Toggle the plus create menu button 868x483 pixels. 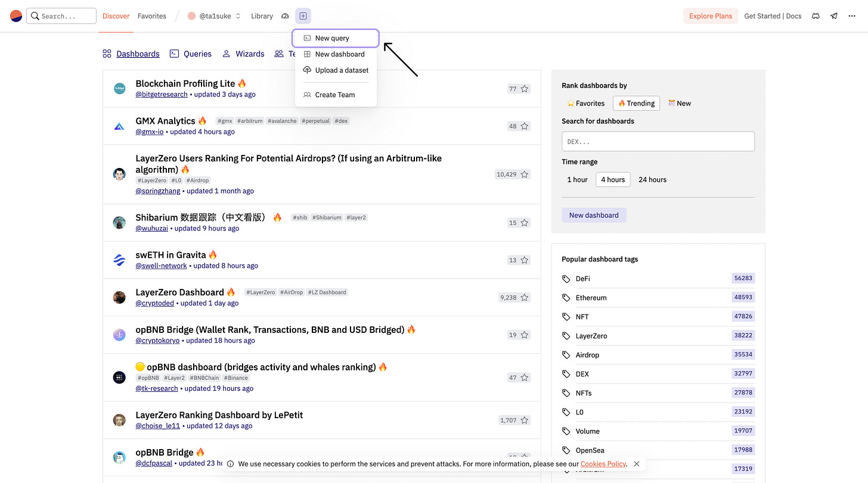point(303,16)
